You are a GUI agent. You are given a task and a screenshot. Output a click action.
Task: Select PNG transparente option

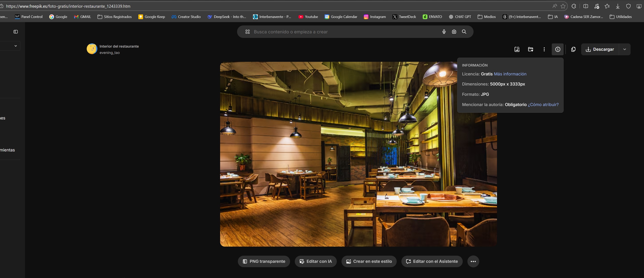(264, 261)
